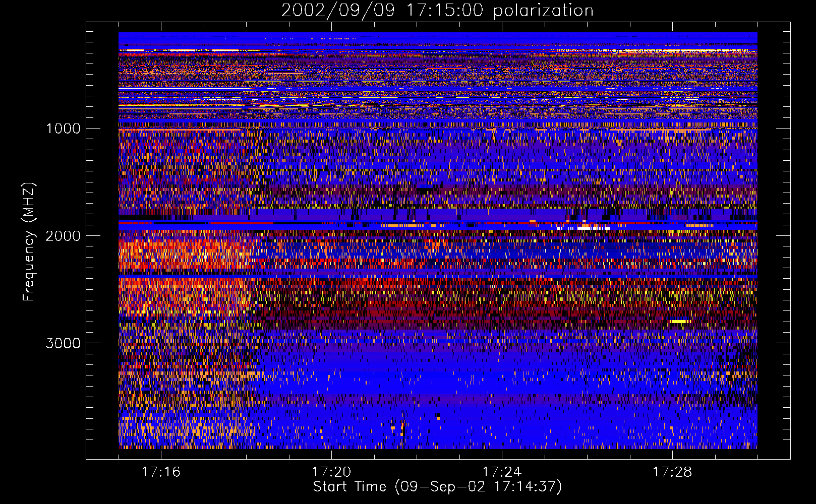Image resolution: width=816 pixels, height=504 pixels.
Task: Click the short yellow streak near 17:28 in the spectrogram
Action: pyautogui.click(x=680, y=321)
